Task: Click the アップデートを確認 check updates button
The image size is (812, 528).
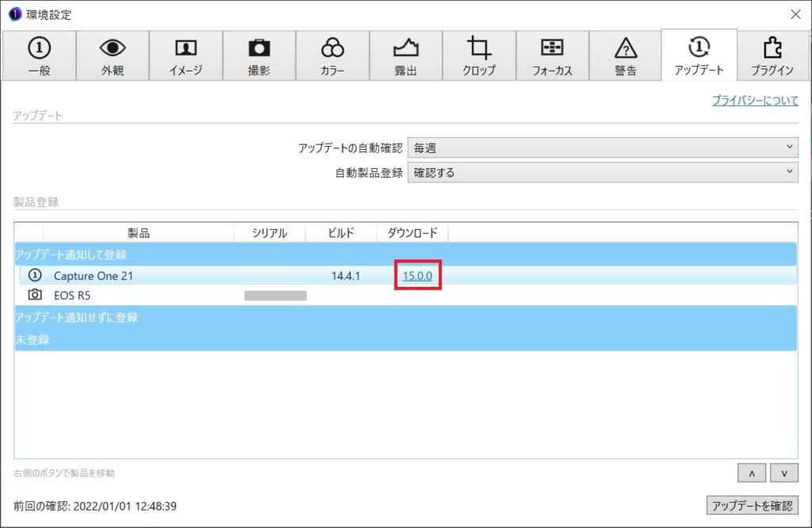Action: click(752, 505)
